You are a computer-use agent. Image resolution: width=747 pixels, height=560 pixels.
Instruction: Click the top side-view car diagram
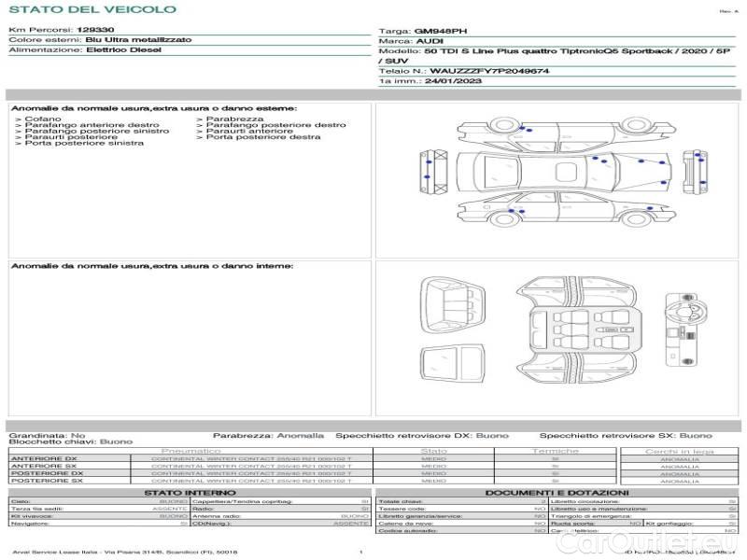(x=567, y=135)
